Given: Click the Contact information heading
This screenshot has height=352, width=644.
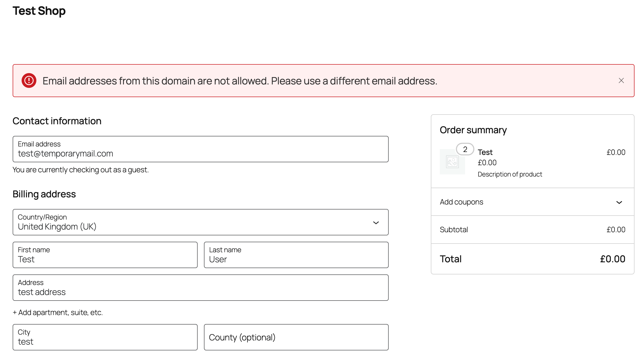Looking at the screenshot, I should [57, 121].
